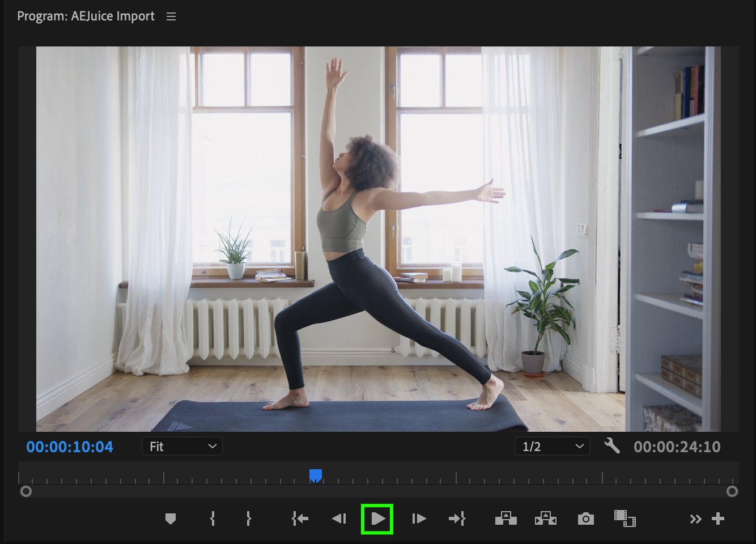Viewport: 756px width, 544px height.
Task: Step forward one frame
Action: (419, 518)
